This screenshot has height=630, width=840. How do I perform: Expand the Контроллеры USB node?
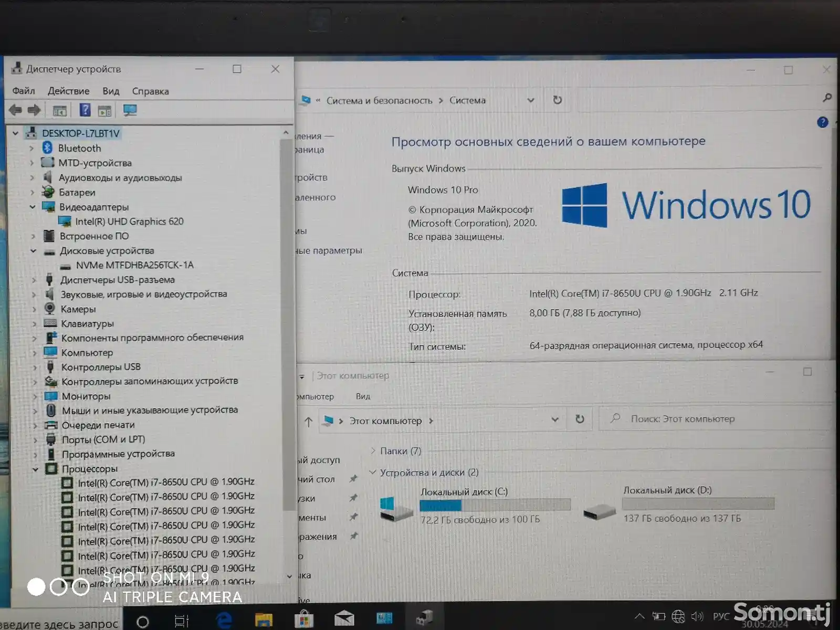[x=34, y=367]
